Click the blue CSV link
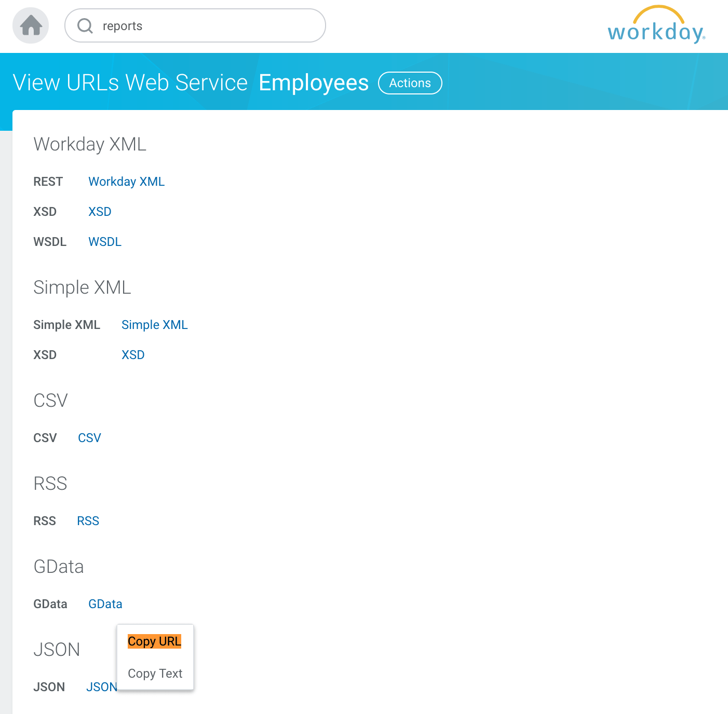The width and height of the screenshot is (728, 714). [x=89, y=438]
